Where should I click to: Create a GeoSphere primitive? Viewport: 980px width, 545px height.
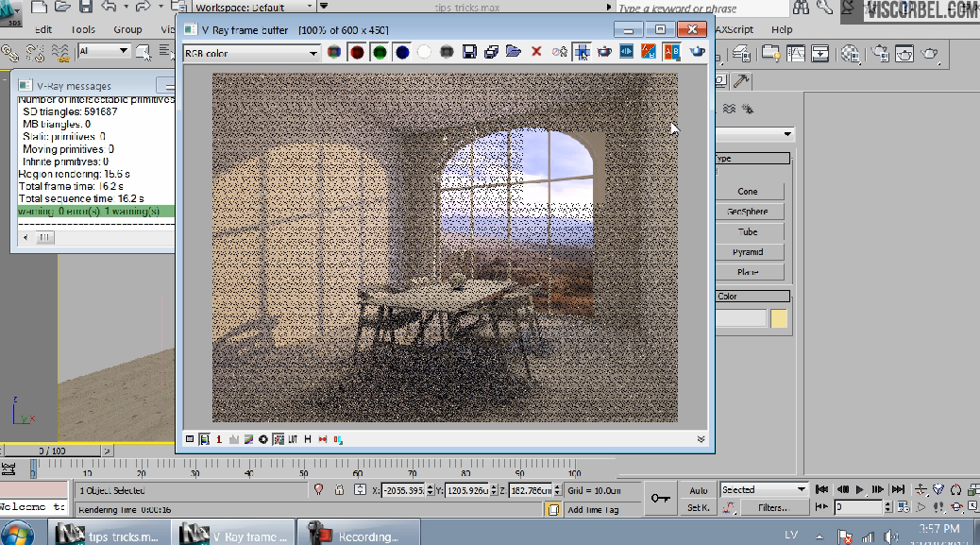(748, 212)
